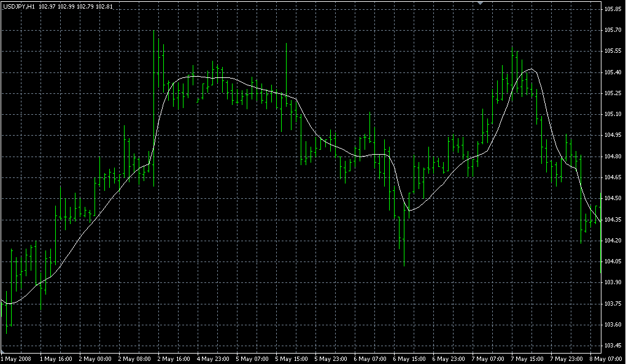The width and height of the screenshot is (626, 364).
Task: Click the moving average trough near 6 May 15:00
Action: pyautogui.click(x=410, y=211)
